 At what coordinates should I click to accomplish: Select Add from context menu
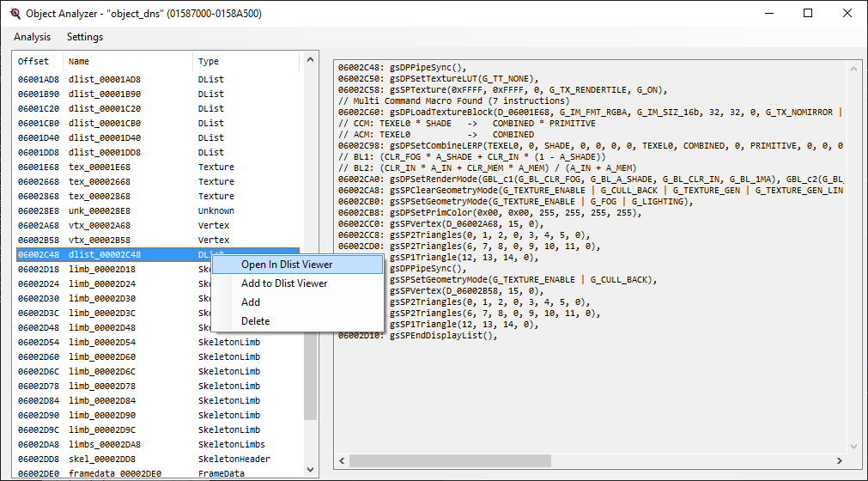[297, 302]
